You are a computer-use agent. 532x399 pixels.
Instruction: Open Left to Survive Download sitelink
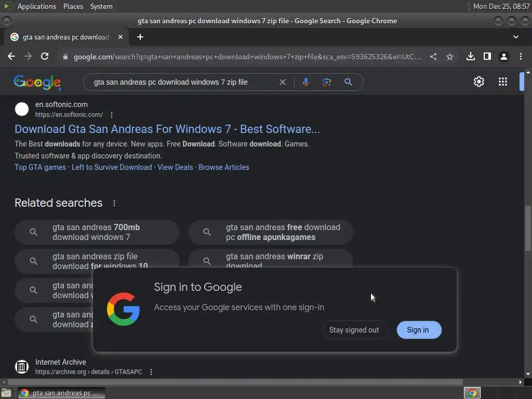click(x=112, y=167)
